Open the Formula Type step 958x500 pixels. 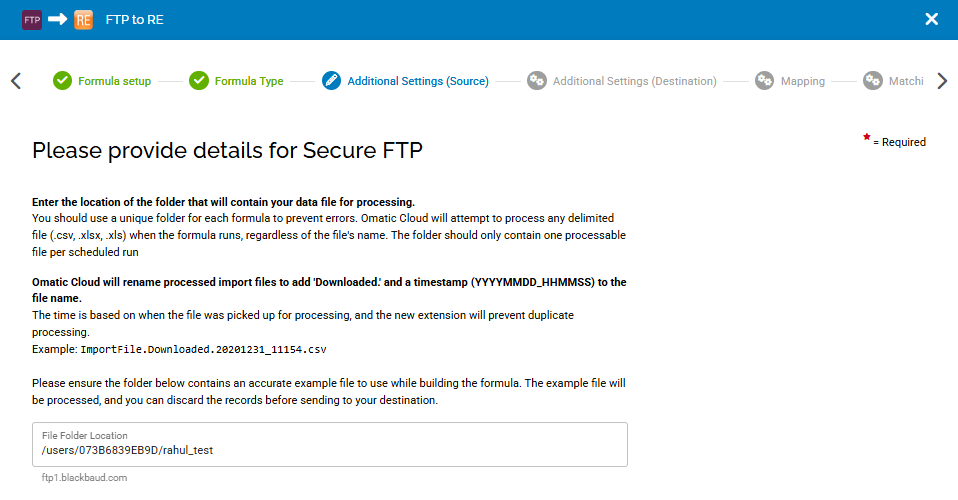point(249,82)
